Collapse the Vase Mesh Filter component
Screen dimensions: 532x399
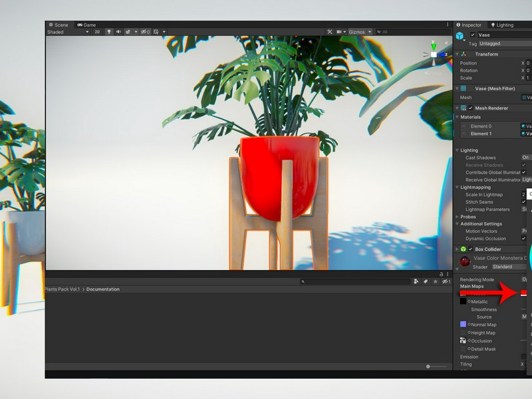point(457,88)
